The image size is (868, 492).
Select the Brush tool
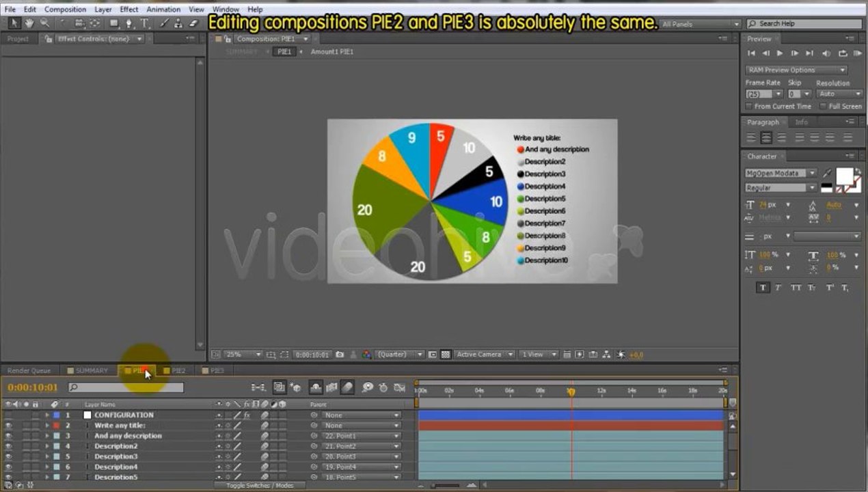click(164, 23)
